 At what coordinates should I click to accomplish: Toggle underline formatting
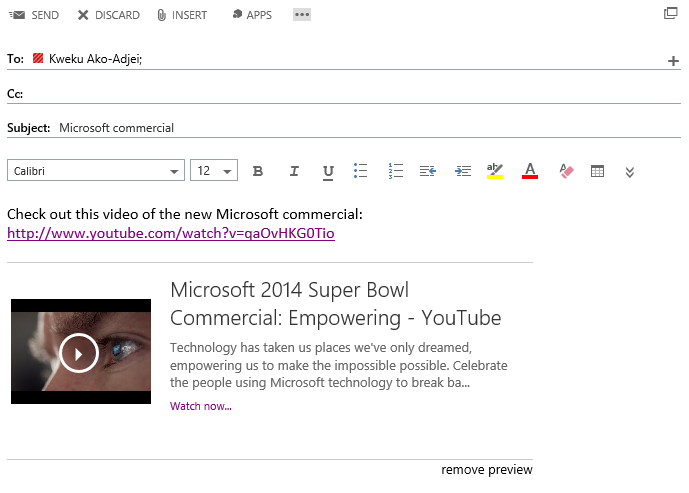click(x=328, y=171)
